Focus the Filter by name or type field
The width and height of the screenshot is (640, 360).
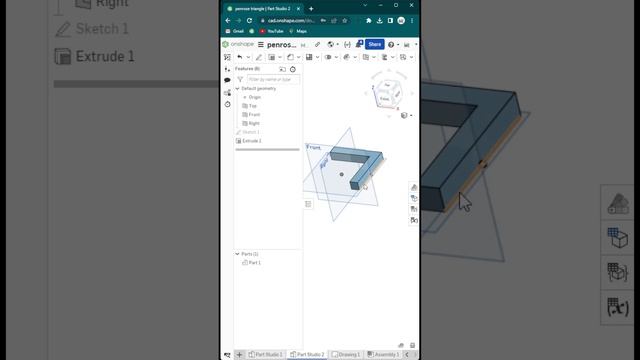click(x=273, y=80)
